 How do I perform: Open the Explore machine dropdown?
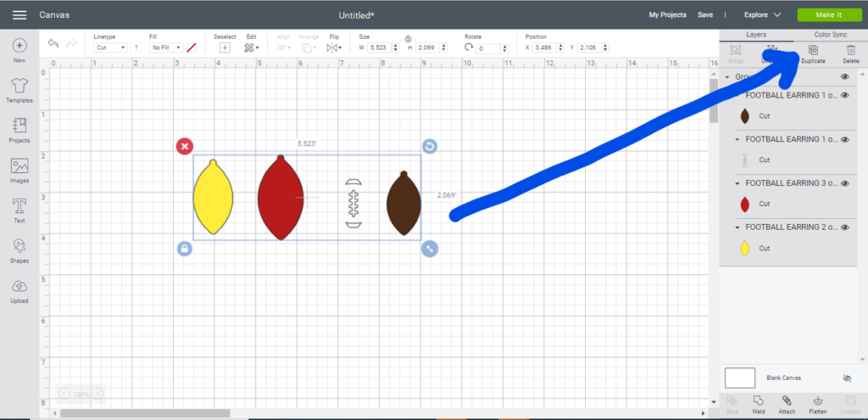pos(762,15)
